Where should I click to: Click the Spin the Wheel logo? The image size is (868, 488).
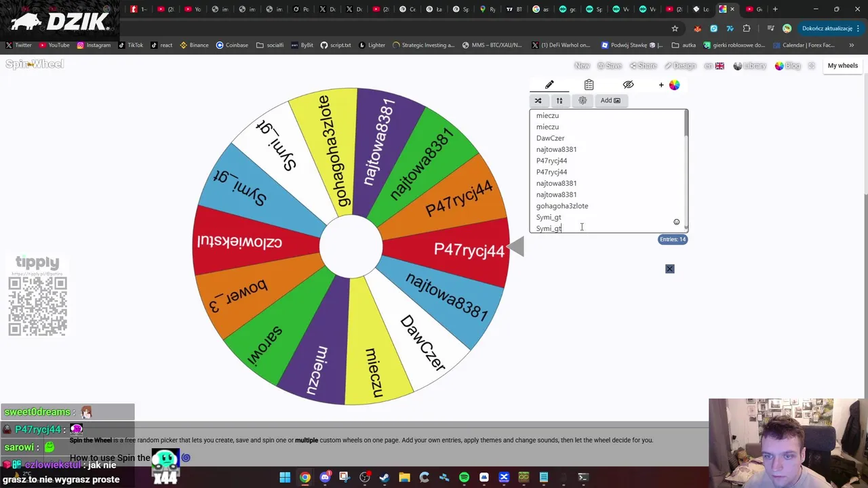point(35,64)
